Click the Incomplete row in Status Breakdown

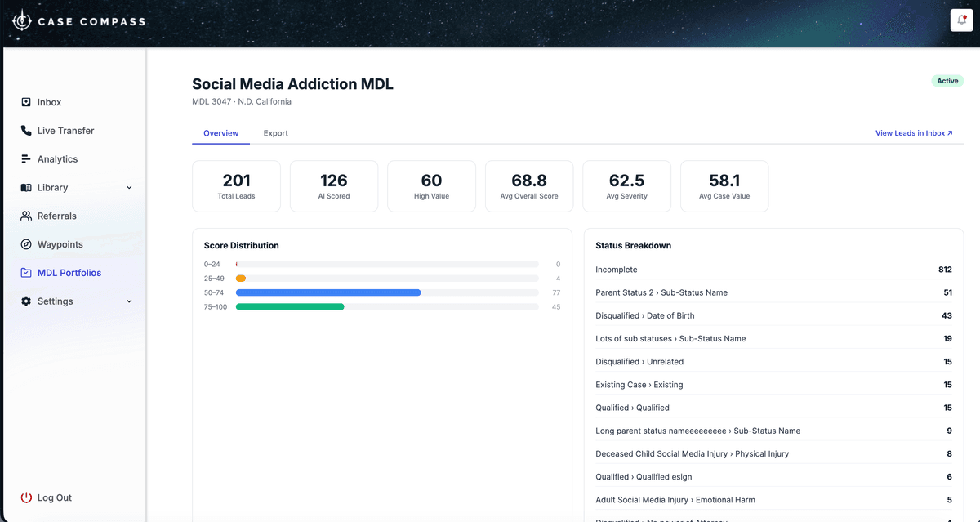point(772,269)
